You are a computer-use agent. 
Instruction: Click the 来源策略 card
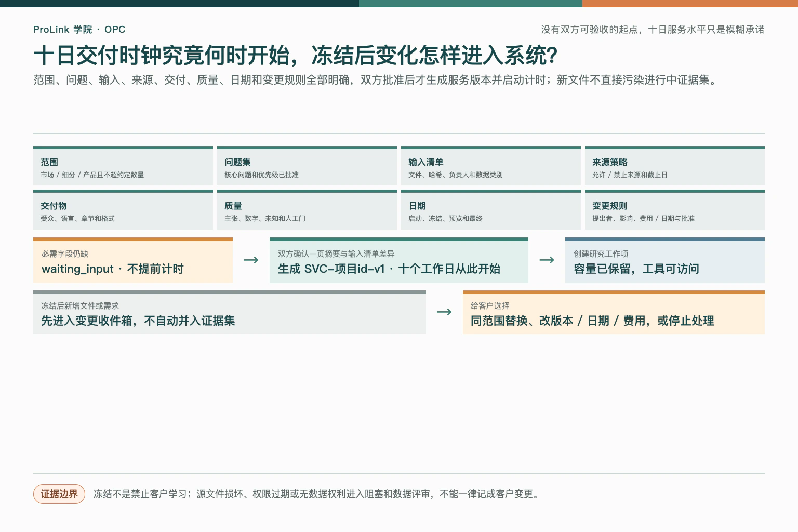coord(675,166)
